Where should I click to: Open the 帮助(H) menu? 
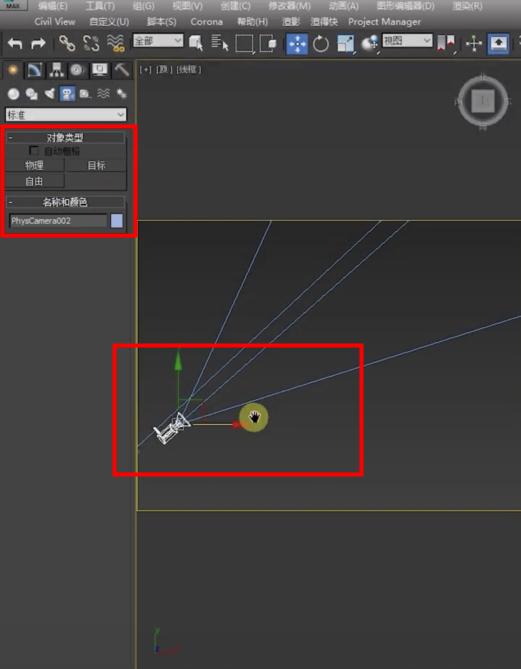point(253,22)
